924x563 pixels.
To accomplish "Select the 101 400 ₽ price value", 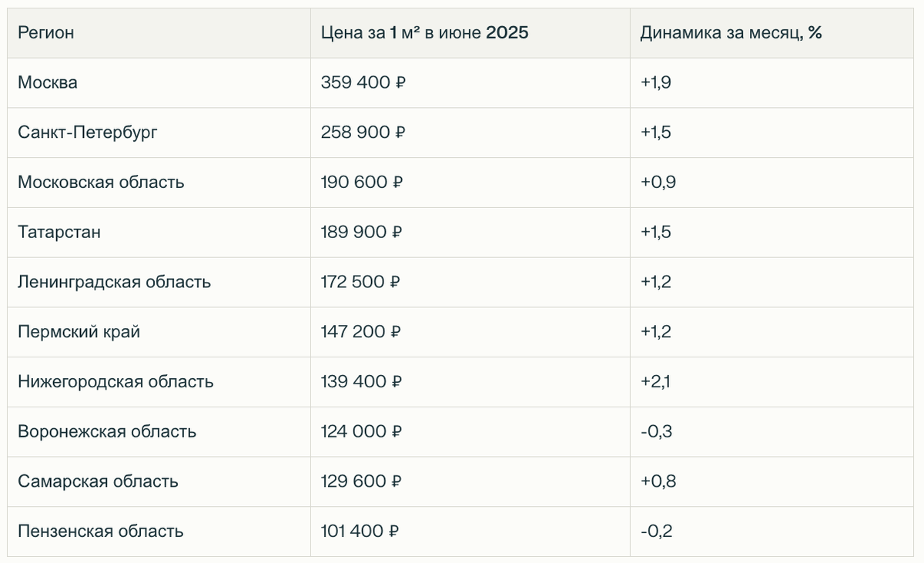I will [360, 531].
